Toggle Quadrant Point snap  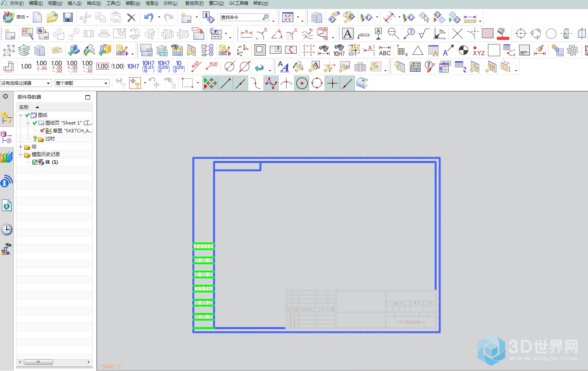[317, 83]
